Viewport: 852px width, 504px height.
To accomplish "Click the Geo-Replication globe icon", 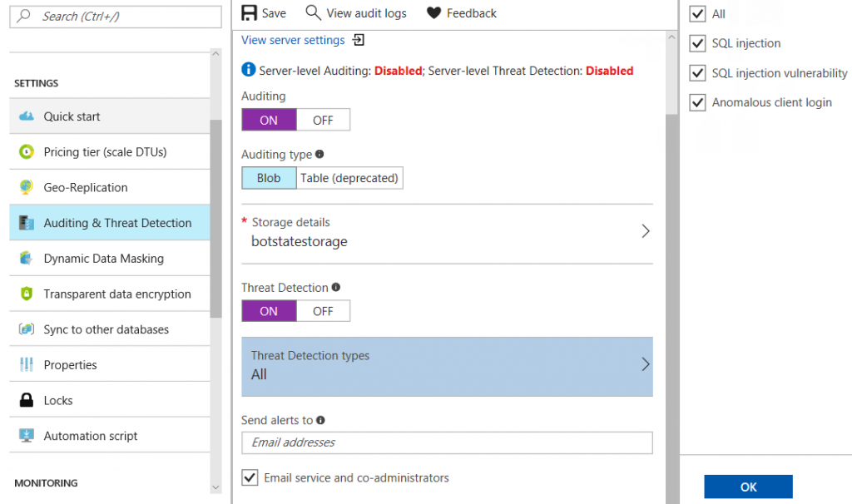I will click(27, 188).
